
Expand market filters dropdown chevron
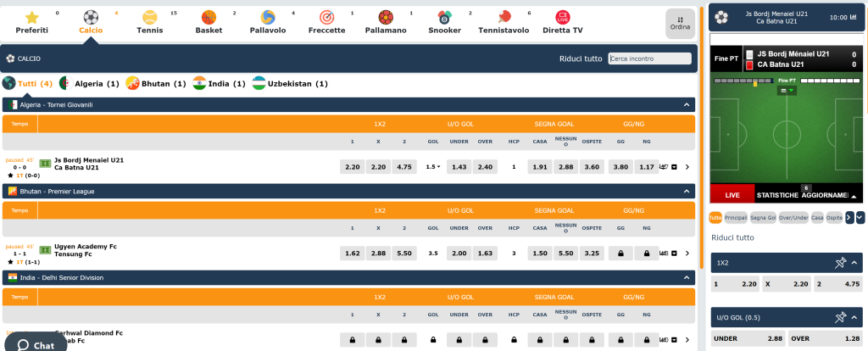(860, 218)
